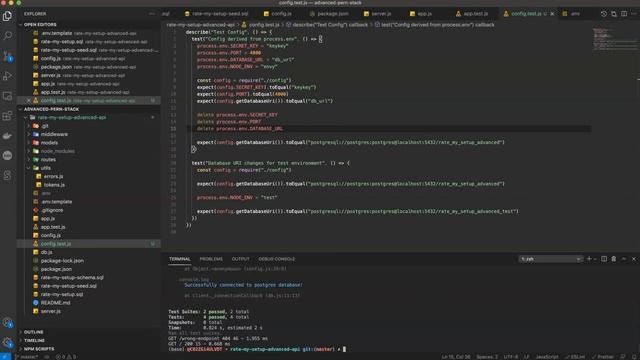Open the npm view in activity bar
The width and height of the screenshot is (640, 360).
pos(7,156)
